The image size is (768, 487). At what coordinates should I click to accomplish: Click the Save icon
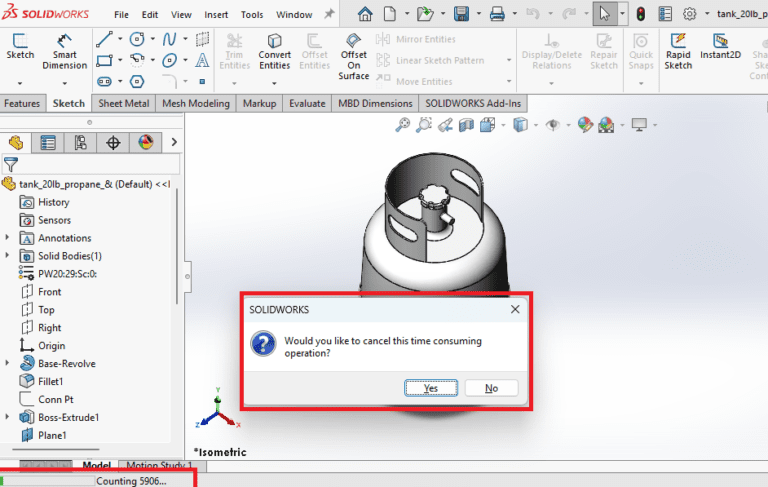pos(461,14)
